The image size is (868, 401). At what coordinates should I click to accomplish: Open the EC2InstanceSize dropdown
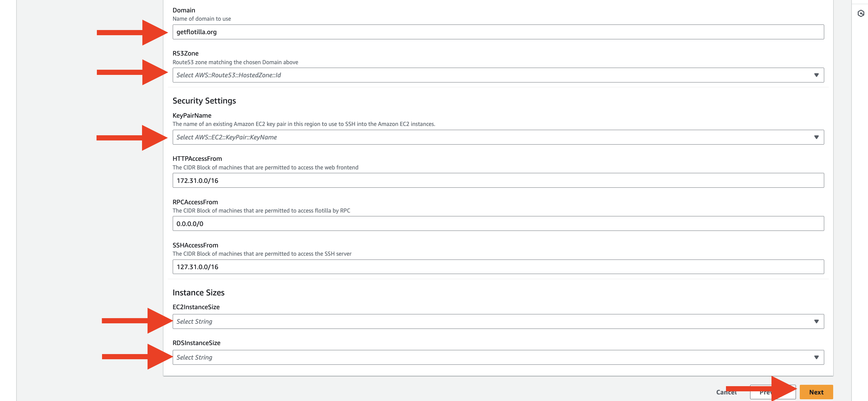pyautogui.click(x=498, y=322)
